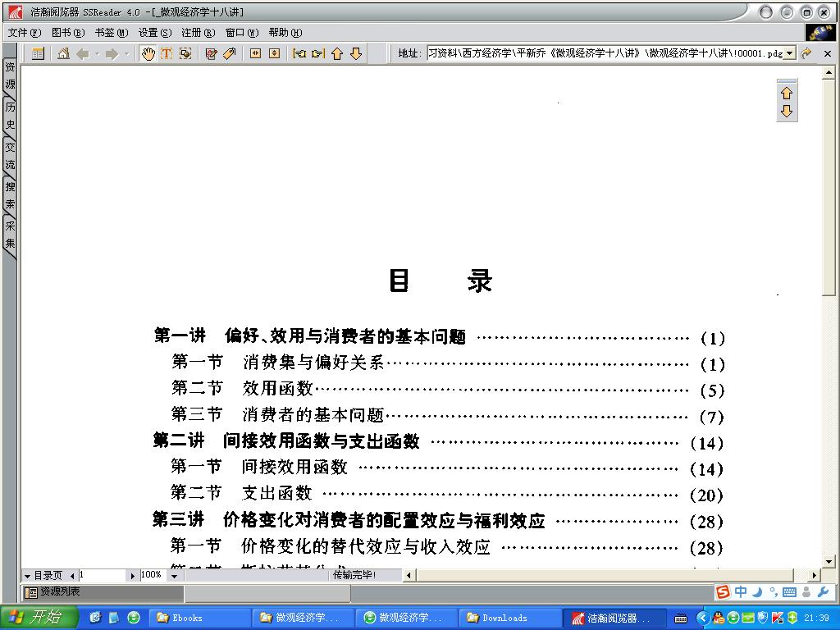The height and width of the screenshot is (630, 840).
Task: Toggle the punctuation mode icon in IME bar
Action: (774, 592)
